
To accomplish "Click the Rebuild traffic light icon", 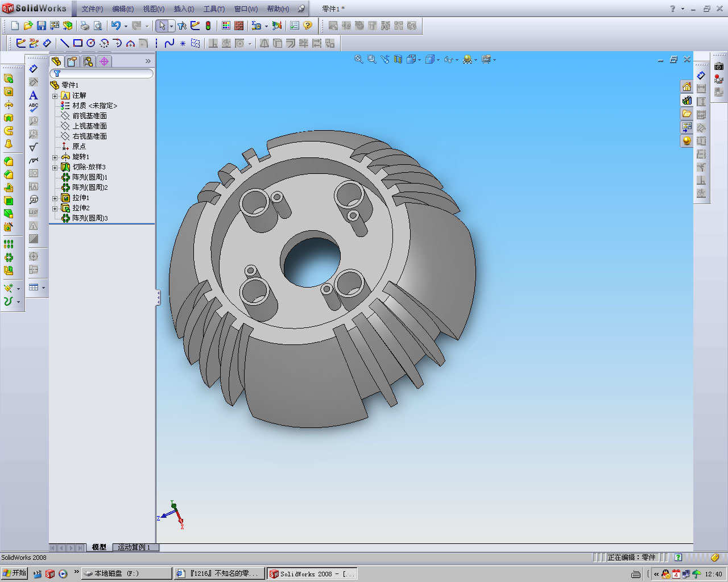I will click(208, 26).
